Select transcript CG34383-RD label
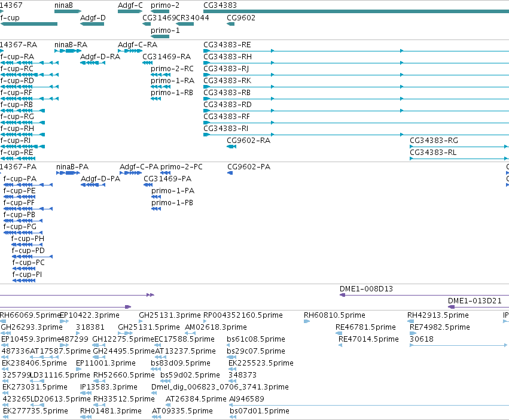509x420 pixels. [x=227, y=105]
